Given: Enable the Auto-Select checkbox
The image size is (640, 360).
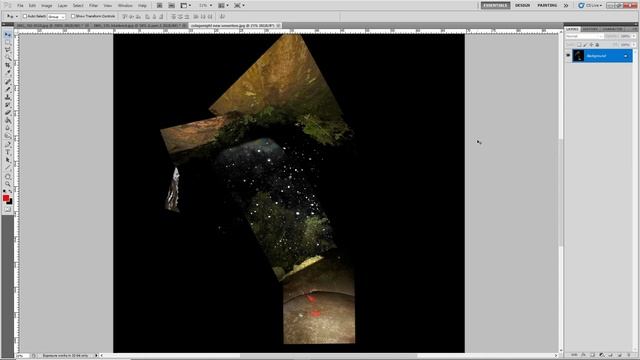Looking at the screenshot, I should pyautogui.click(x=25, y=16).
